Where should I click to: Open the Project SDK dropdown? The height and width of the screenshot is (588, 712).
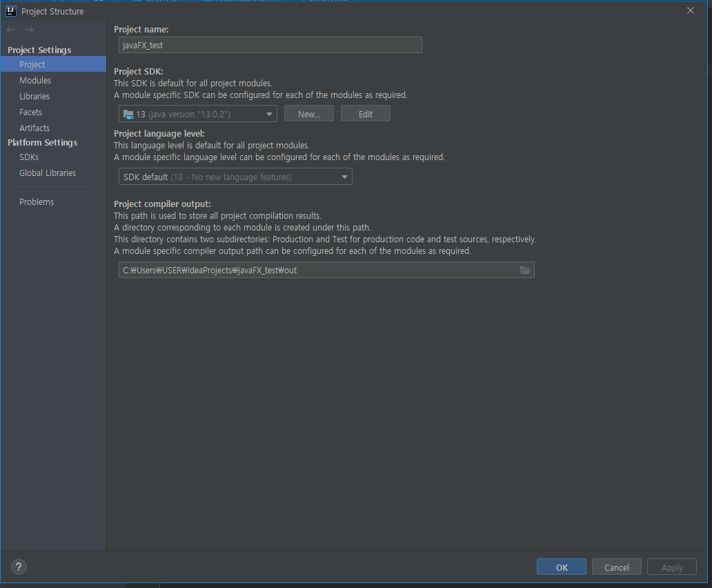[197, 114]
